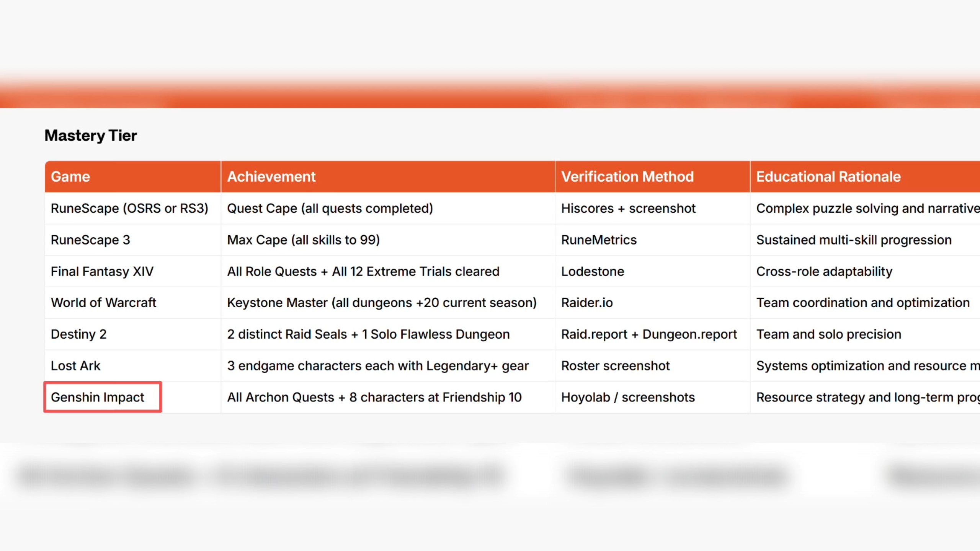This screenshot has height=551, width=980.
Task: Select Complex puzzle solving rationale text
Action: coord(868,208)
